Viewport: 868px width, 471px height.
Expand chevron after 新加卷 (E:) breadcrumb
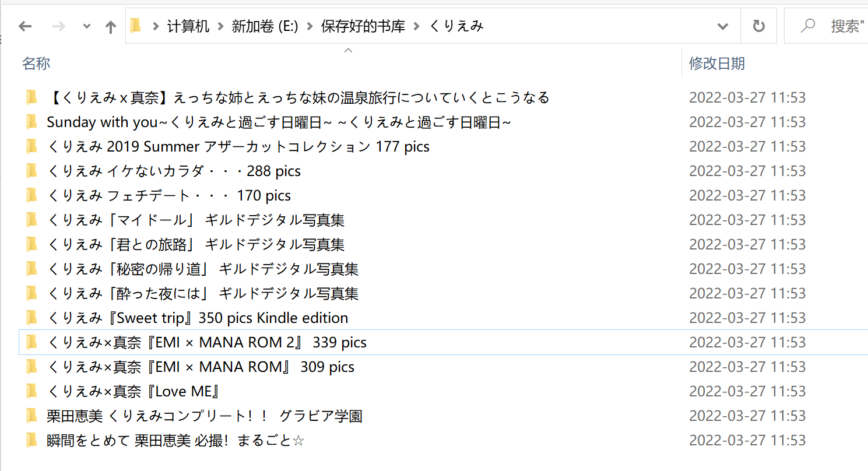[x=310, y=26]
